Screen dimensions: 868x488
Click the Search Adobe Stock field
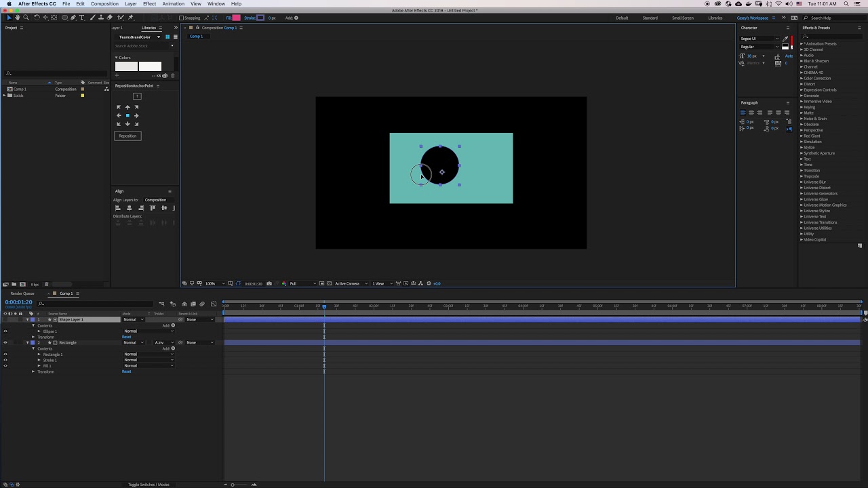pyautogui.click(x=144, y=45)
